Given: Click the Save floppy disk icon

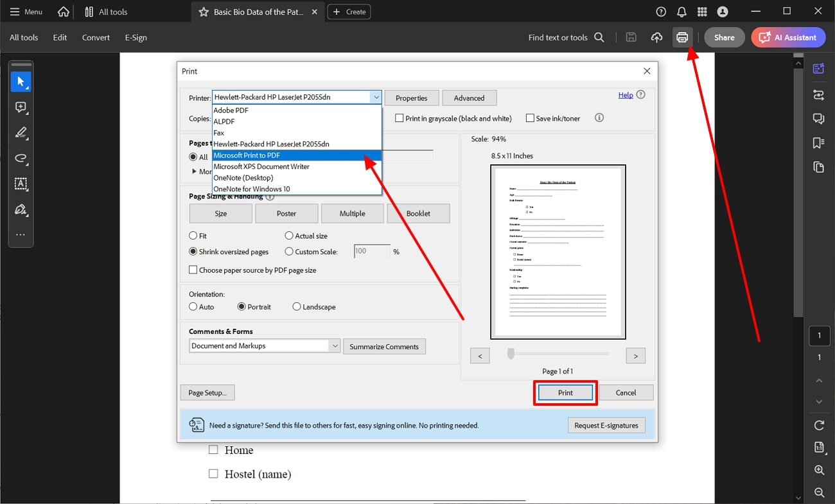Looking at the screenshot, I should 631,37.
